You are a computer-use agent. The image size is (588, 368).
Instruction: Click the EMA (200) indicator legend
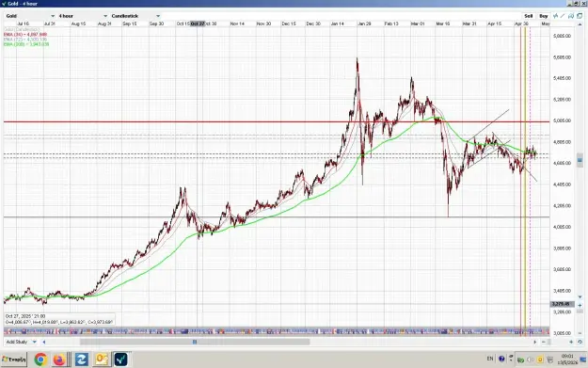tap(26, 44)
